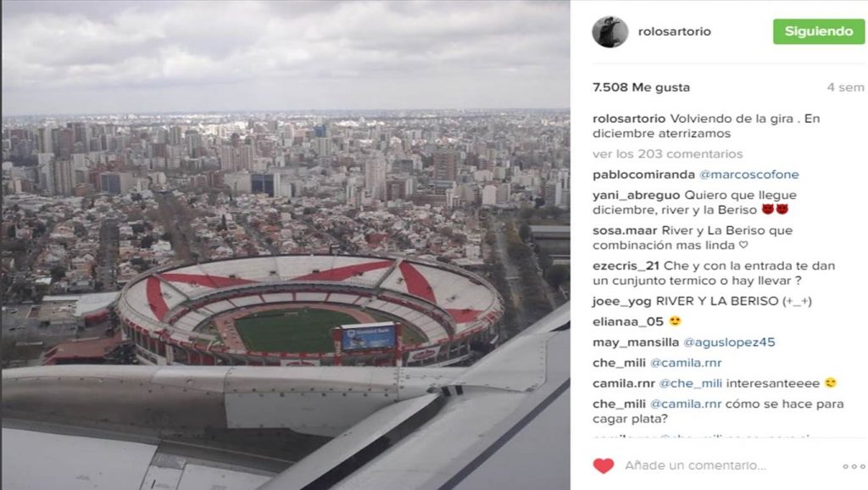
Task: Open the rolosartorio username in header
Action: tap(674, 31)
